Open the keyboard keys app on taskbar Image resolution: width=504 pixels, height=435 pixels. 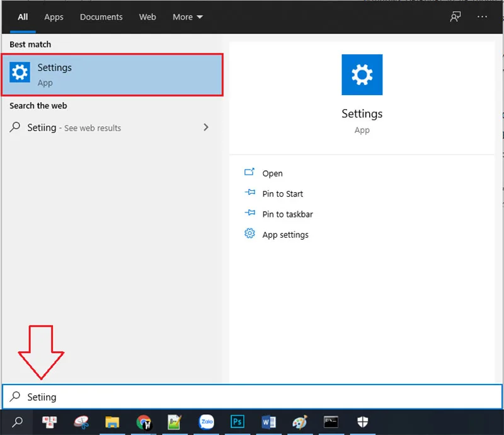click(x=50, y=422)
